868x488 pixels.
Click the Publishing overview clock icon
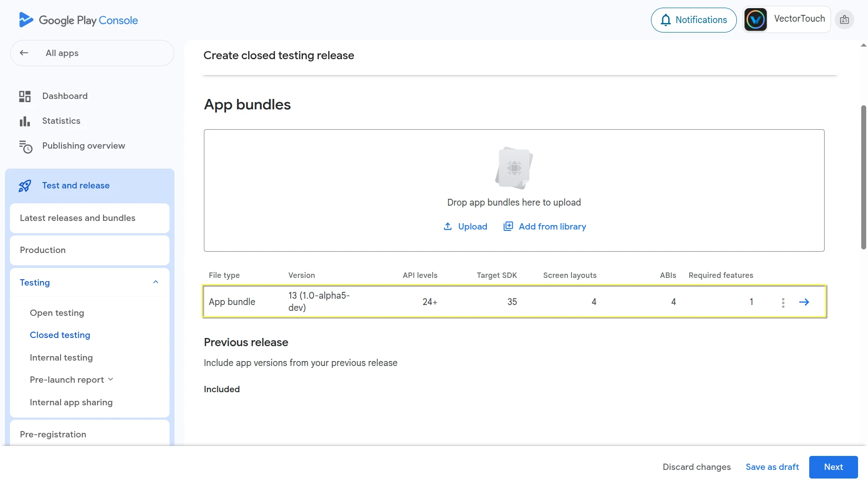26,146
